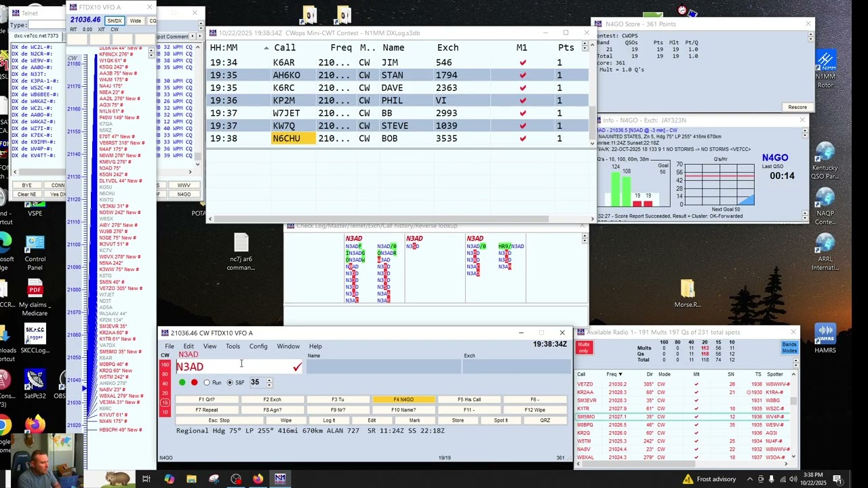This screenshot has height=488, width=868.
Task: Click the red check mark beside callsign field
Action: click(x=297, y=367)
